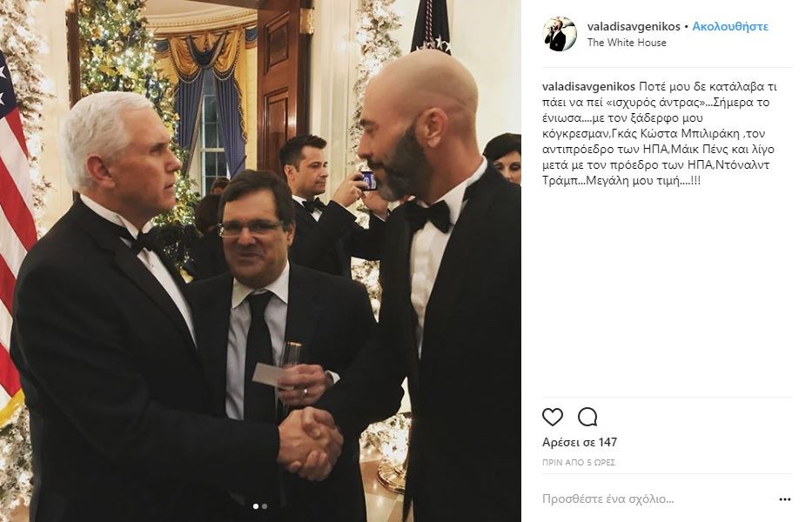Click the valadisavgenikos username in caption

click(588, 86)
